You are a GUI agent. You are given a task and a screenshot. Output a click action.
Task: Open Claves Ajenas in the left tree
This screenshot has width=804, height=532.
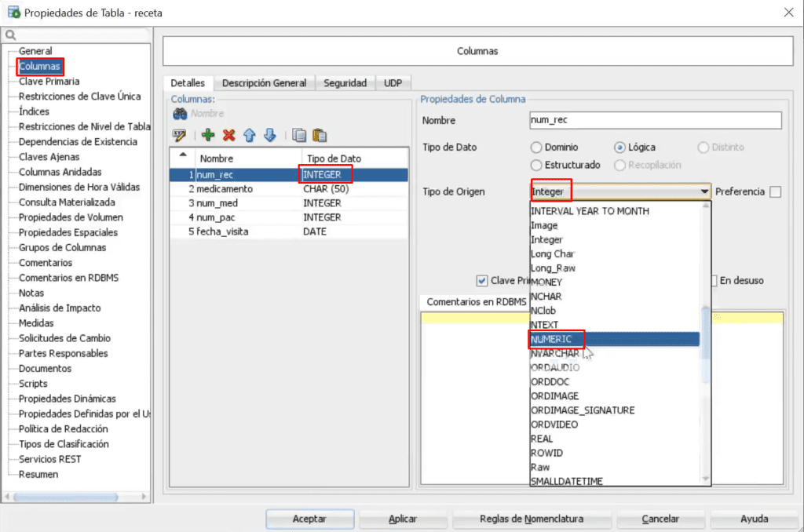(49, 157)
